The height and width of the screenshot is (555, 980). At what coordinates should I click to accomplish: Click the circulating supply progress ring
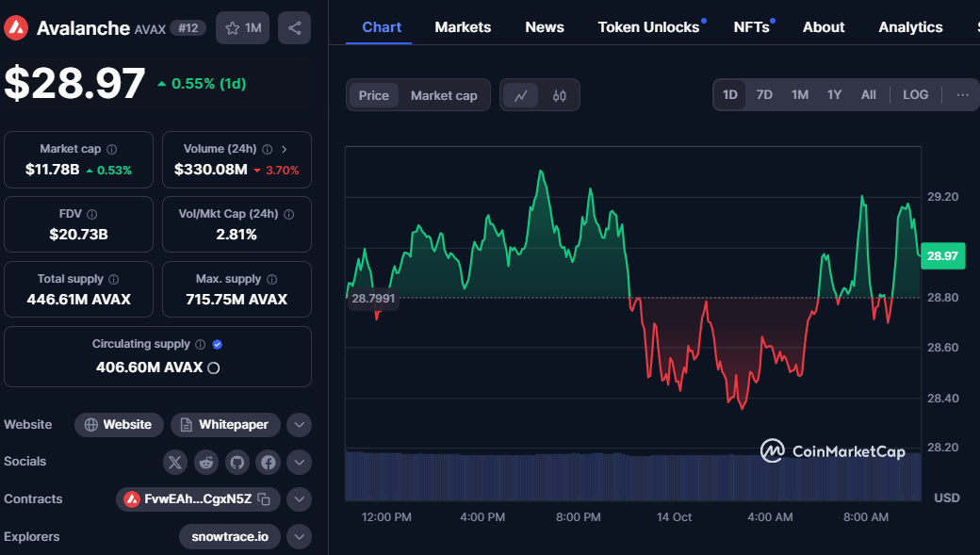(213, 368)
